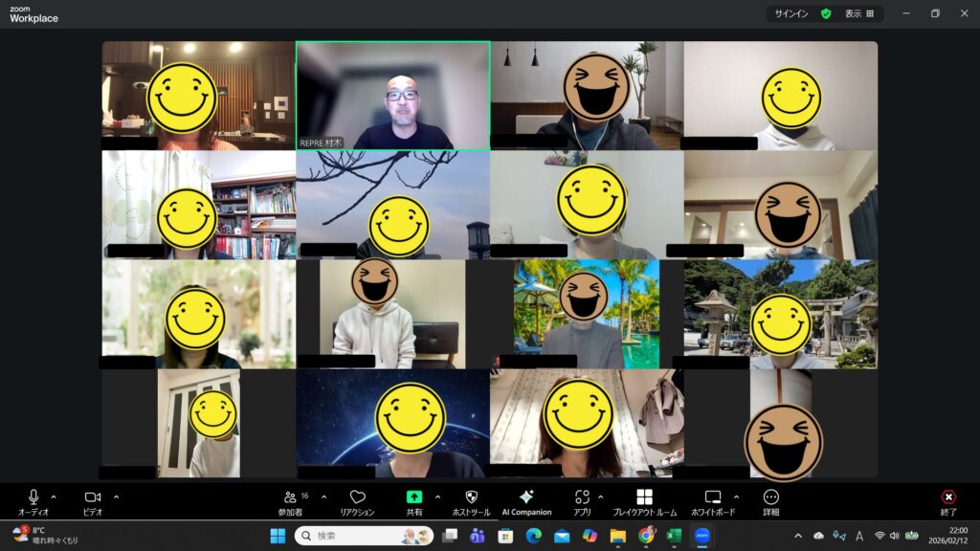Screen dimensions: 980x551
Task: Open the ホワイトボード whiteboard icon
Action: [713, 497]
